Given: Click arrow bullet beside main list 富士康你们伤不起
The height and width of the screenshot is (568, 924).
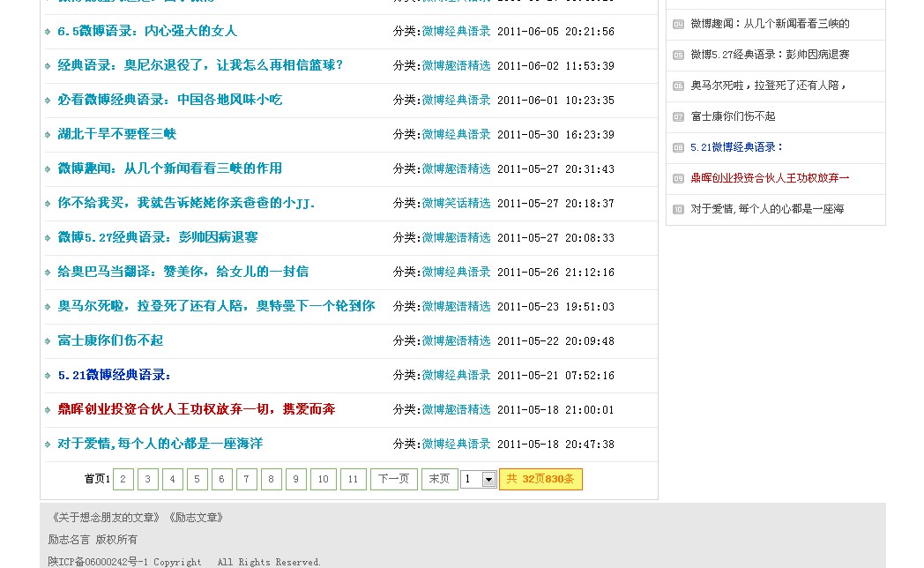Looking at the screenshot, I should pyautogui.click(x=48, y=340).
